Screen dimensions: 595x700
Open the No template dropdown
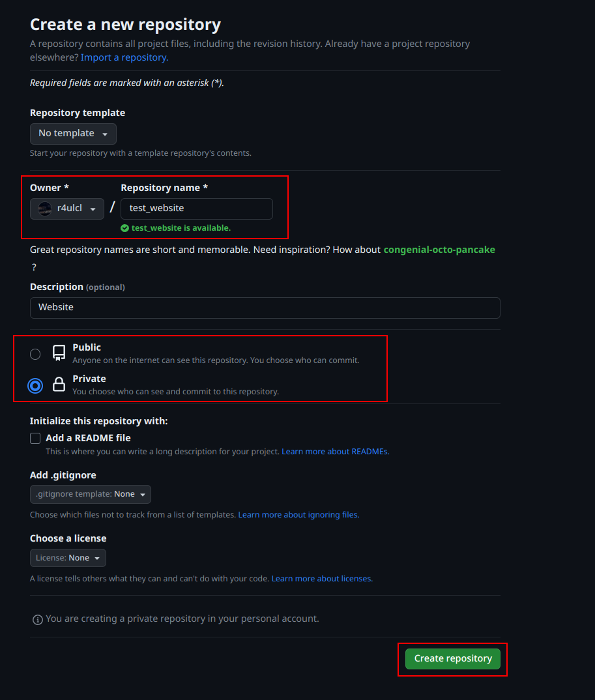tap(73, 133)
